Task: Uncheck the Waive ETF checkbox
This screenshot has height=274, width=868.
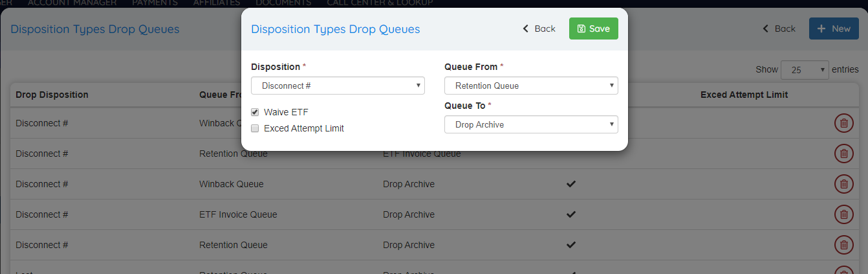Action: [255, 112]
